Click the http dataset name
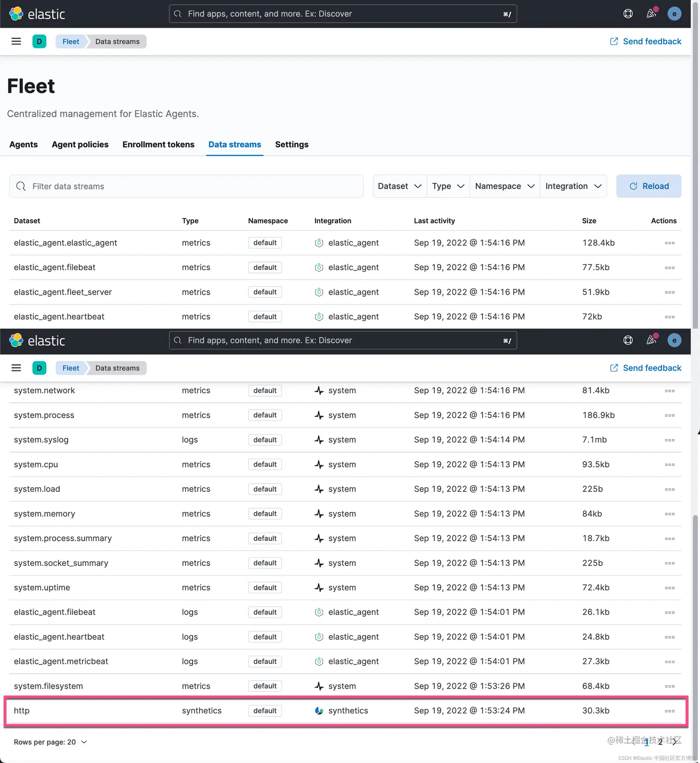 click(22, 711)
